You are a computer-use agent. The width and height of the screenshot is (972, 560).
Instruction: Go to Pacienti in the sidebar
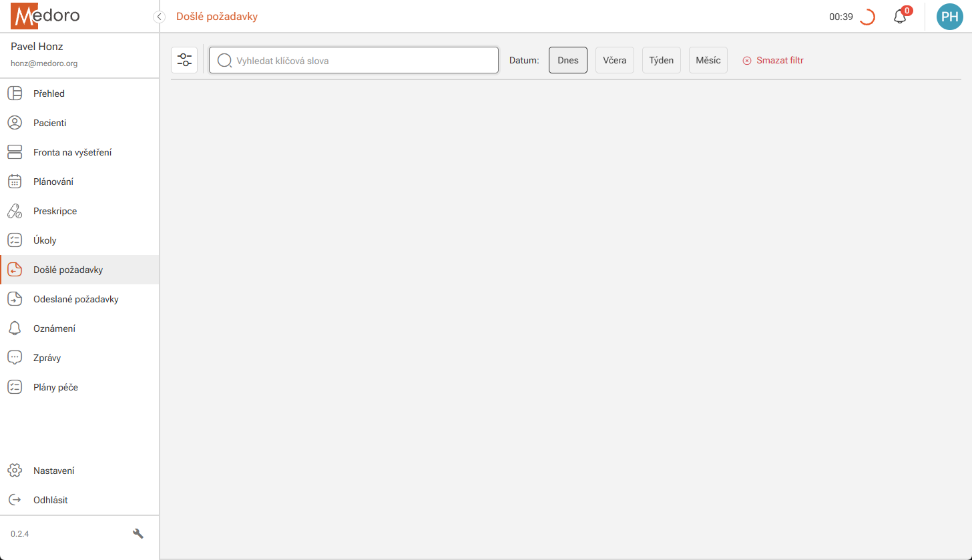click(50, 123)
